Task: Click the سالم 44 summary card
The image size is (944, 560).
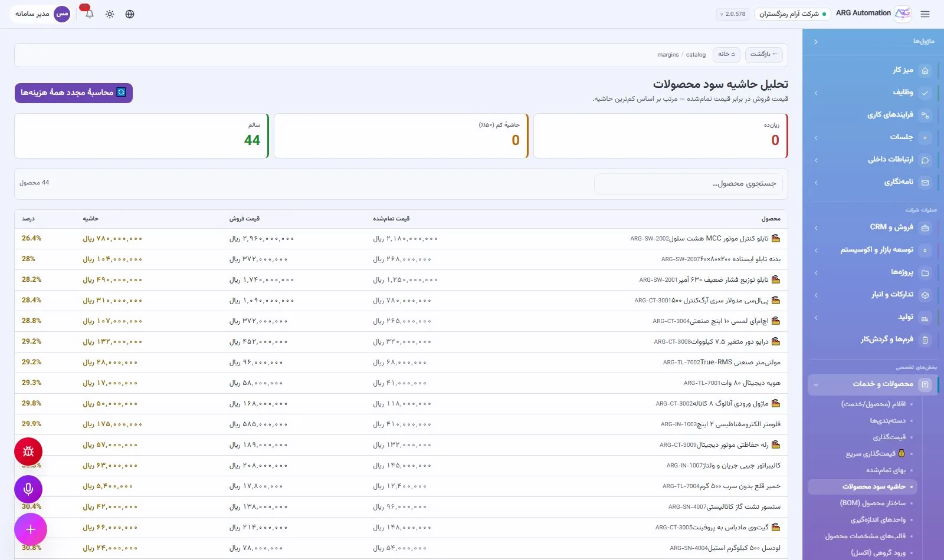Action: point(142,136)
